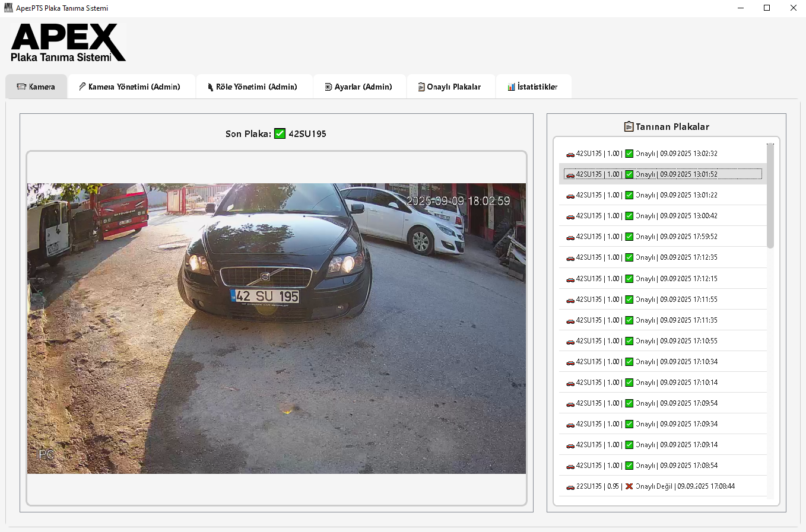Click the Tanınan Plakalar panel heading
The width and height of the screenshot is (806, 532).
coord(667,126)
